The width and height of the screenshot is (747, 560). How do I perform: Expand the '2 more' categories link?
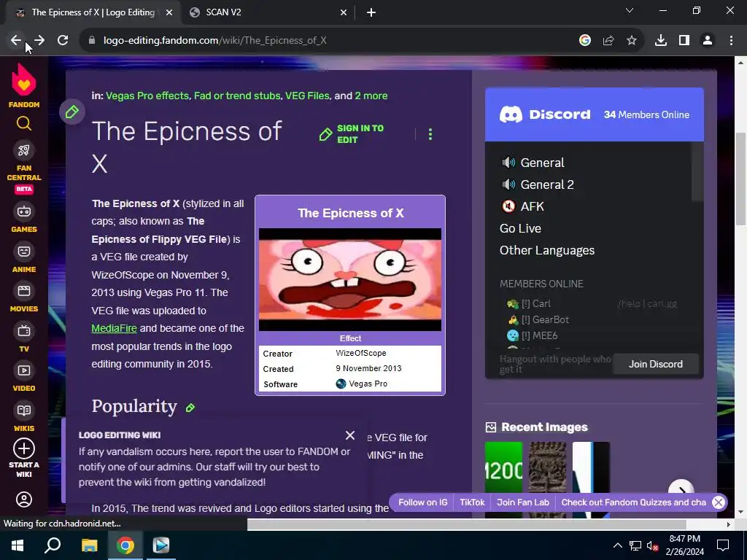click(x=371, y=96)
